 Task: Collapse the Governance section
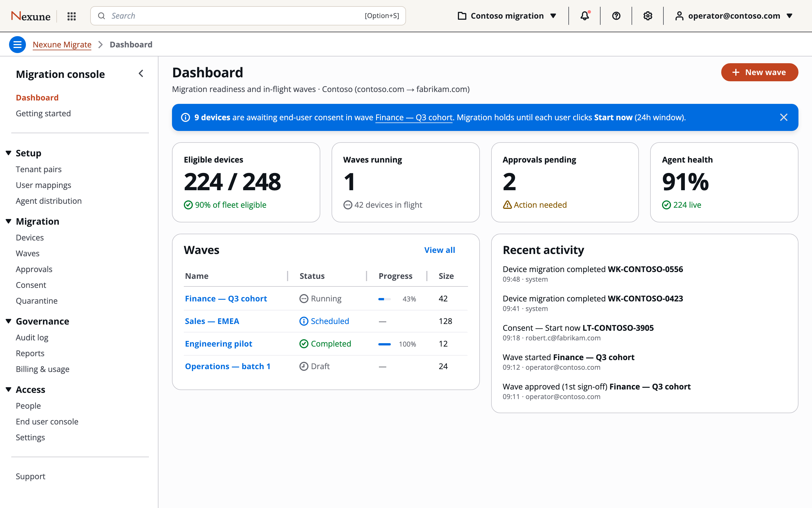point(8,321)
